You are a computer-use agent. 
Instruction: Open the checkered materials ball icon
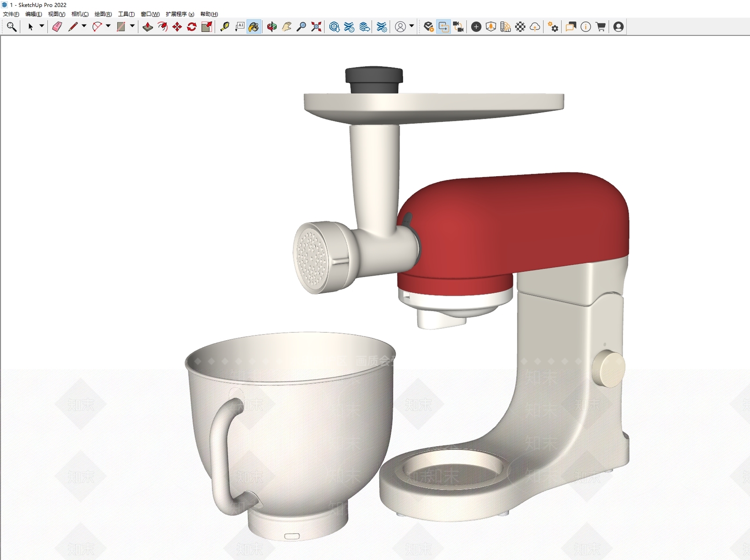pyautogui.click(x=520, y=27)
